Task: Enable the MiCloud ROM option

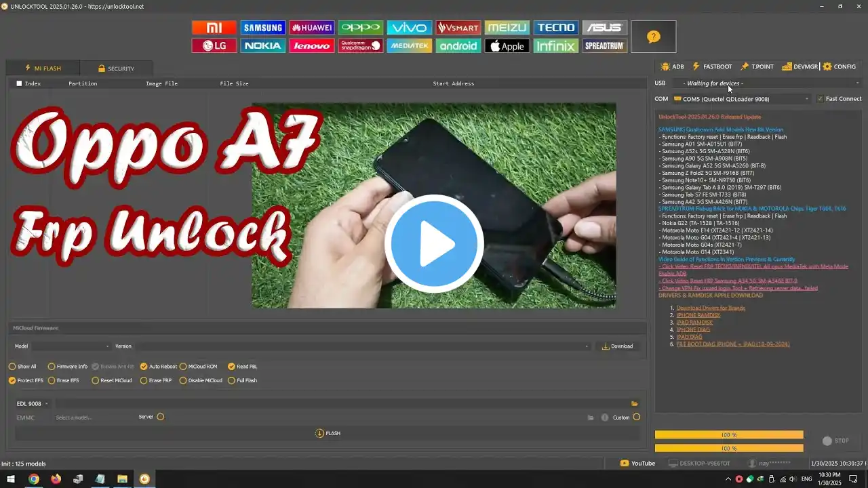Action: click(199, 367)
